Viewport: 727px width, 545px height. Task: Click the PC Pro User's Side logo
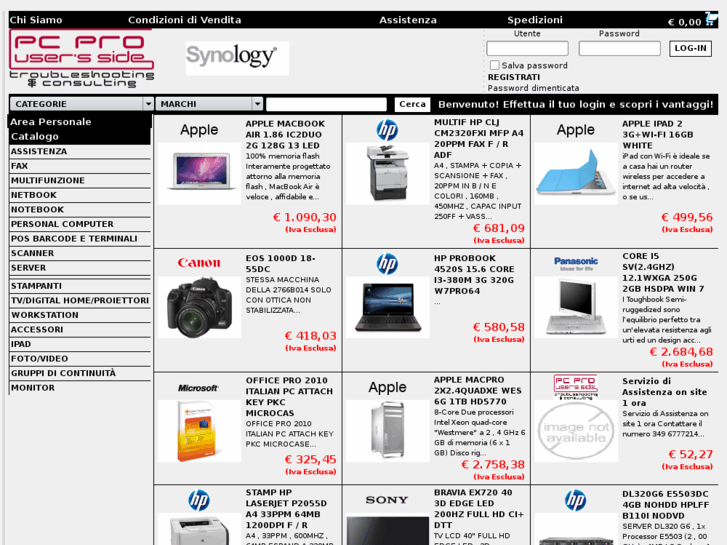(82, 58)
